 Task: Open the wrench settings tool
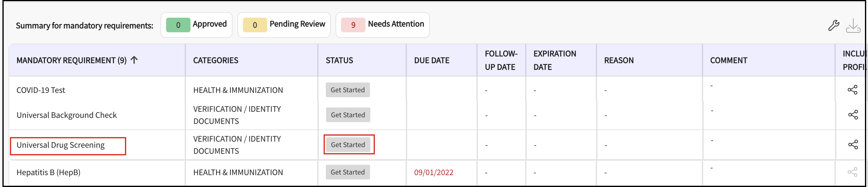pos(834,25)
